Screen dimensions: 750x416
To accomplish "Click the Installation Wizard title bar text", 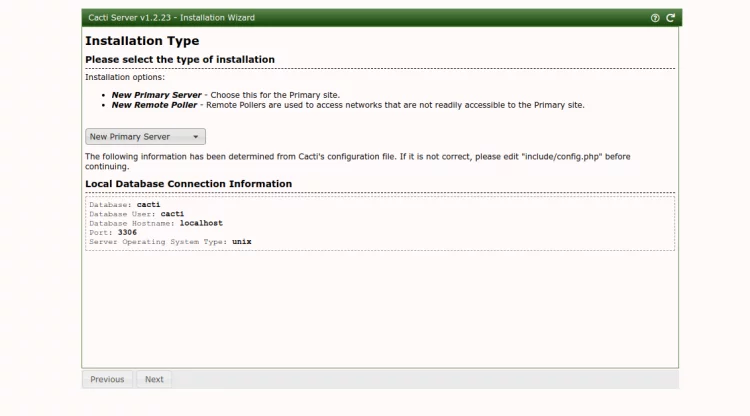I will (171, 18).
